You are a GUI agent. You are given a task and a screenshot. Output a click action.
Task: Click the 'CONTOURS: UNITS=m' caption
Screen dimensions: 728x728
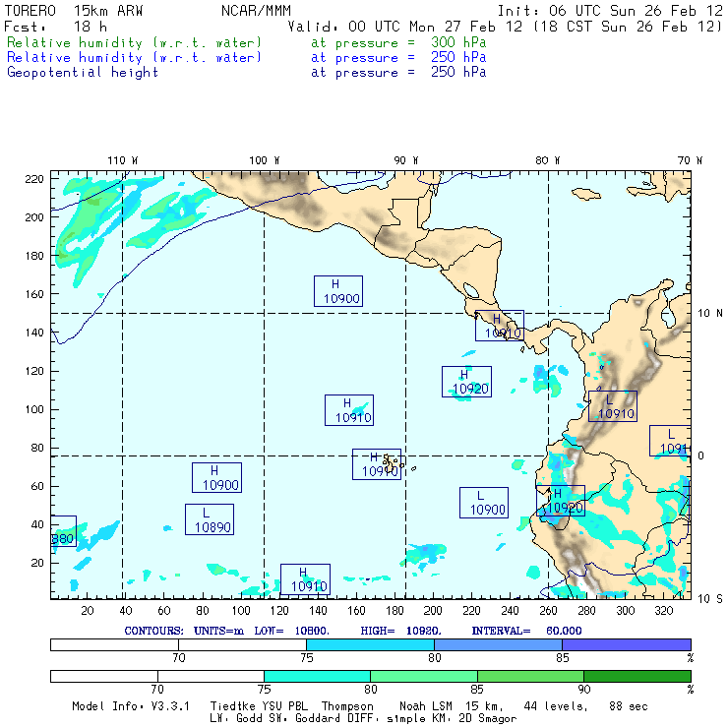point(184,631)
